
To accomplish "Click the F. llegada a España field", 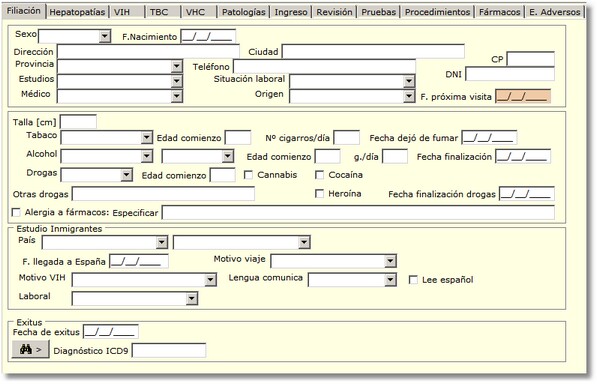I will pos(139,261).
